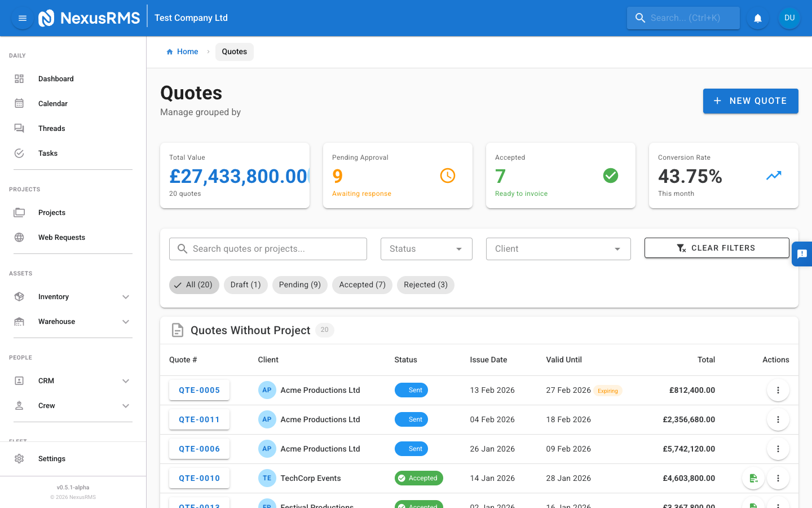This screenshot has width=812, height=508.
Task: Open the Dashboard from the sidebar
Action: click(56, 78)
